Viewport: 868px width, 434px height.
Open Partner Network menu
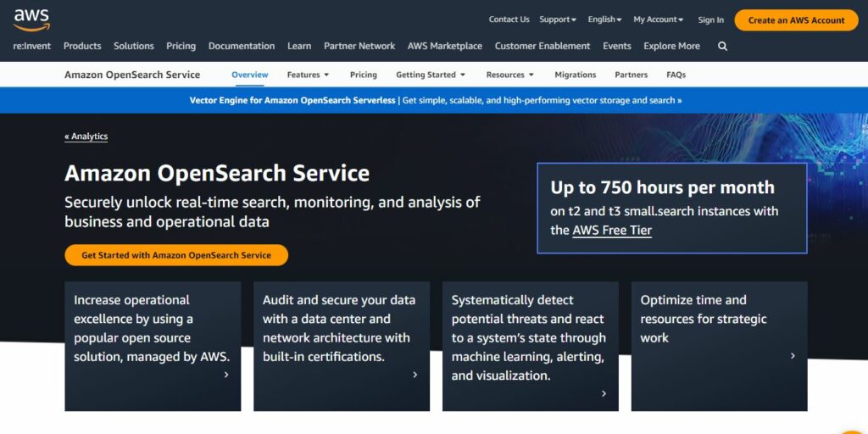point(359,46)
